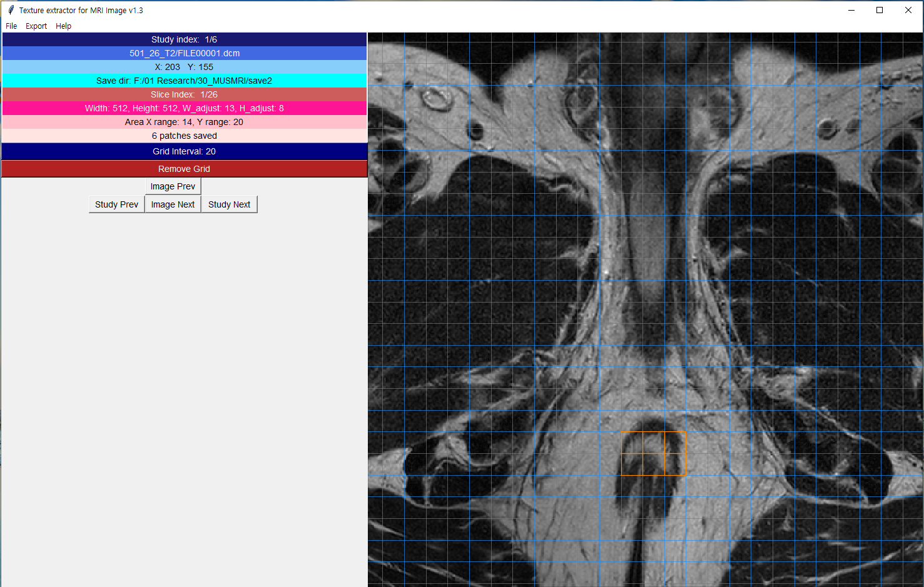
Task: Click Study Next to load next study
Action: coord(229,204)
